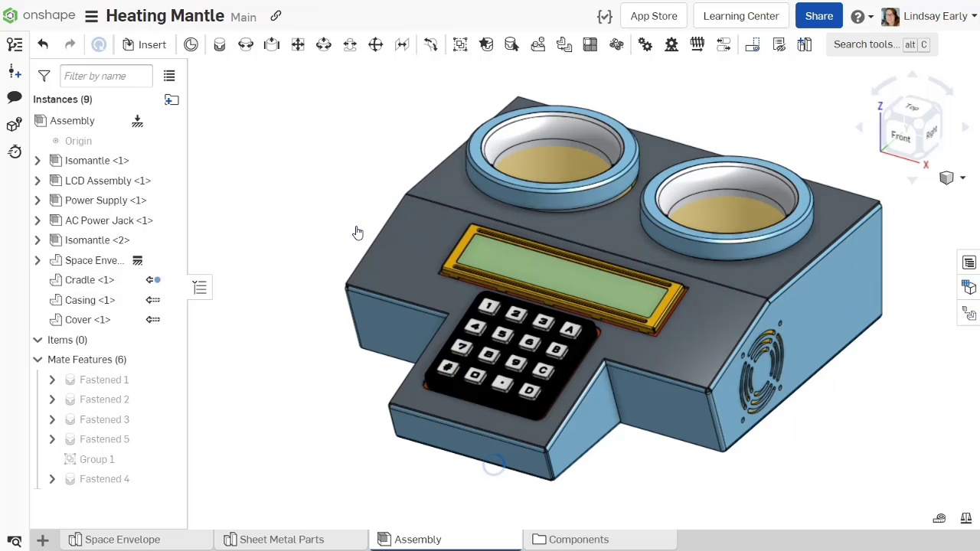This screenshot has height=551, width=980.
Task: Select the Gear relation tool
Action: [x=645, y=44]
